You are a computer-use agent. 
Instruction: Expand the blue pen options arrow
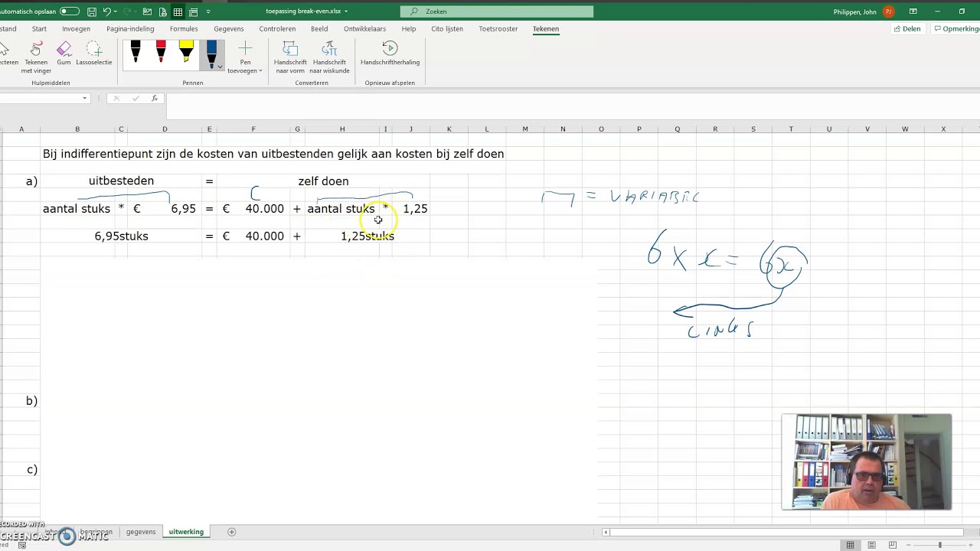tap(220, 67)
